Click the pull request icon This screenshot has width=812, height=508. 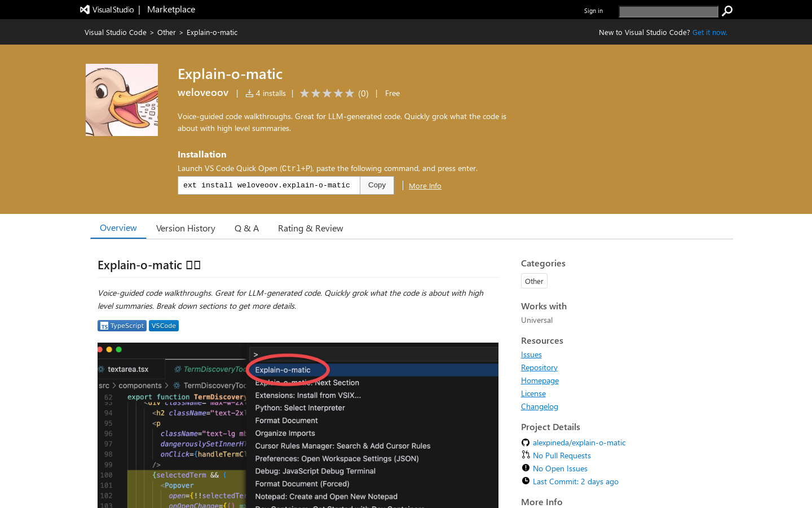pyautogui.click(x=526, y=455)
